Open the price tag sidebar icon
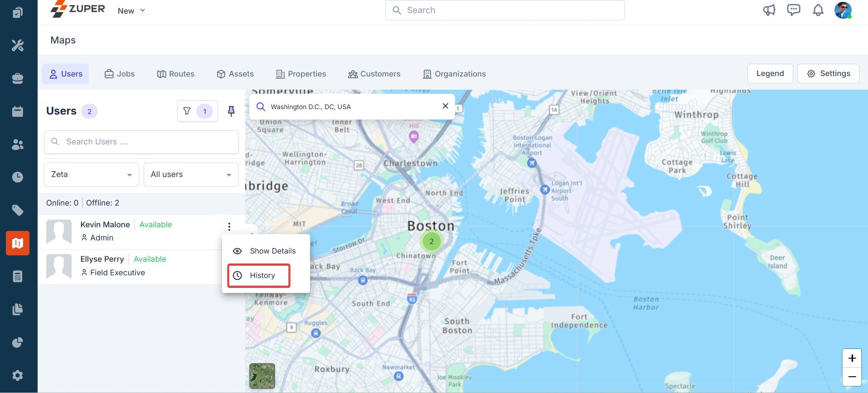Screen dimensions: 868x393 (x=18, y=210)
